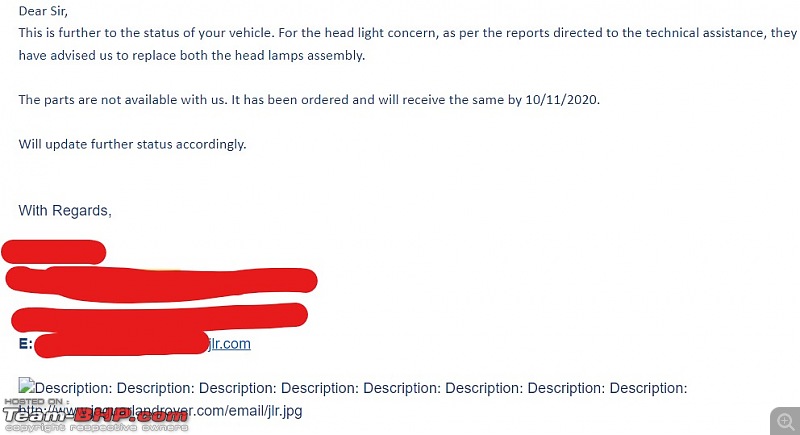The width and height of the screenshot is (800, 435).
Task: Click 'copyright respective owners' watermark text
Action: coord(96,428)
